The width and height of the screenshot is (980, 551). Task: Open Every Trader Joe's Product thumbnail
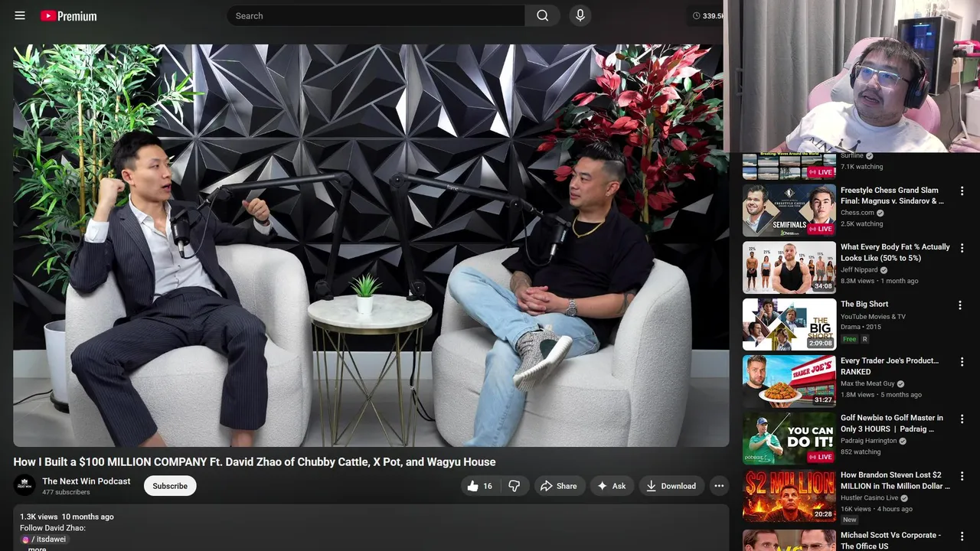pyautogui.click(x=789, y=381)
